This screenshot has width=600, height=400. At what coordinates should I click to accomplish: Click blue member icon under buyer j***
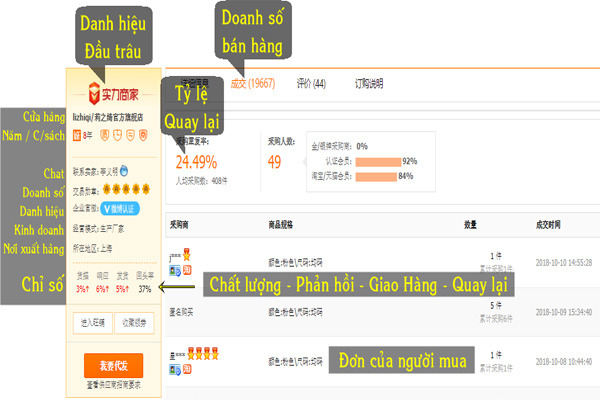coord(175,271)
